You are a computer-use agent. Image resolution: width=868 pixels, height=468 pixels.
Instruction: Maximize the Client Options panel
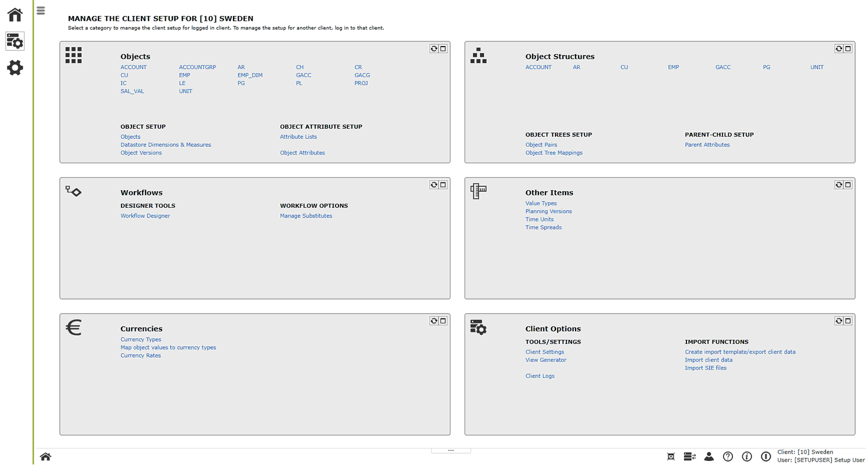[x=849, y=320]
